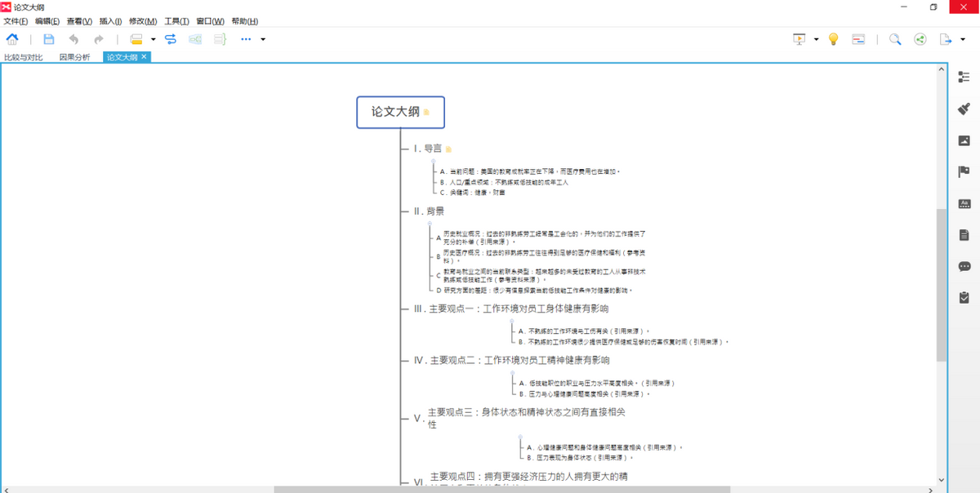Open the 插入 menu

tap(110, 20)
